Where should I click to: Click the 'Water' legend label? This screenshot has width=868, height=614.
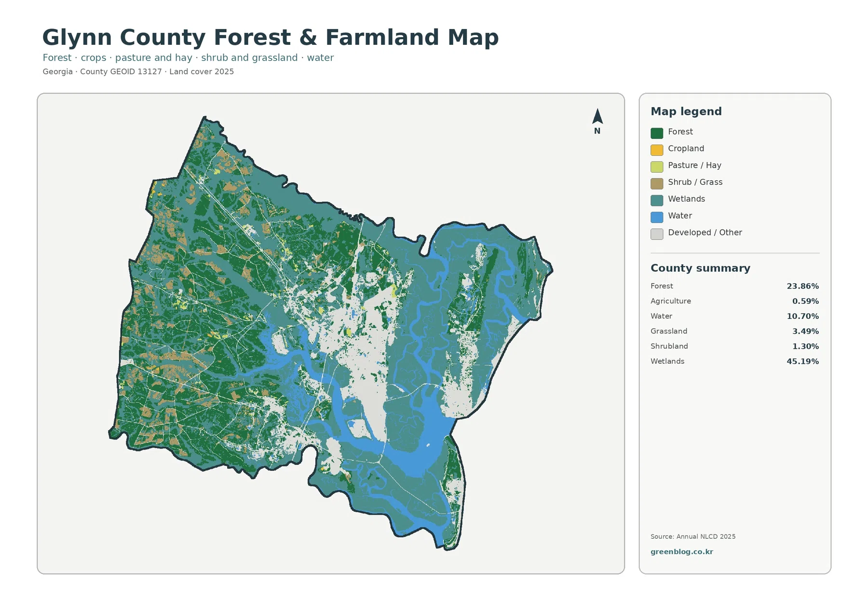pos(680,216)
